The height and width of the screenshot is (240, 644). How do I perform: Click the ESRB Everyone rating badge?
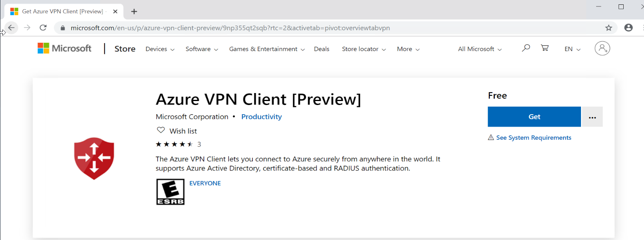click(170, 192)
